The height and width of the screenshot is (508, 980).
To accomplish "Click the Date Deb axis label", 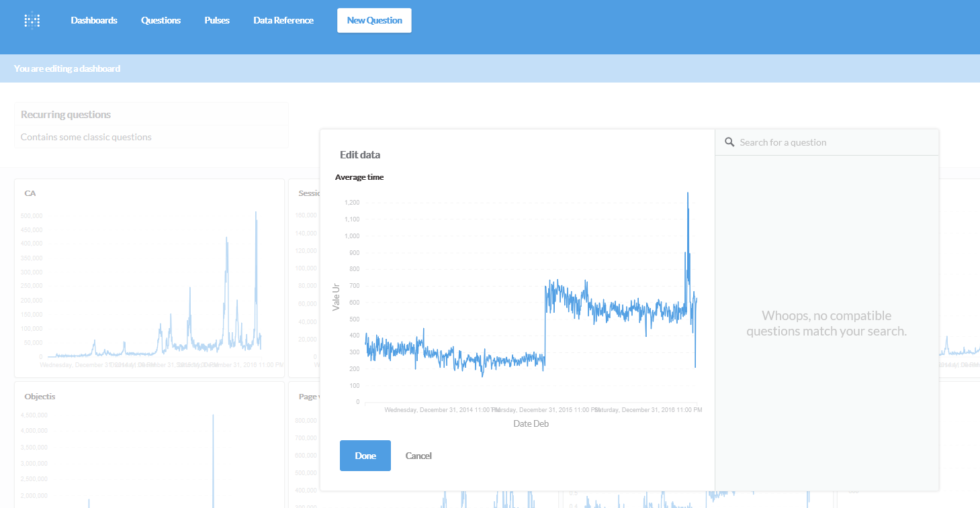I will pyautogui.click(x=531, y=423).
